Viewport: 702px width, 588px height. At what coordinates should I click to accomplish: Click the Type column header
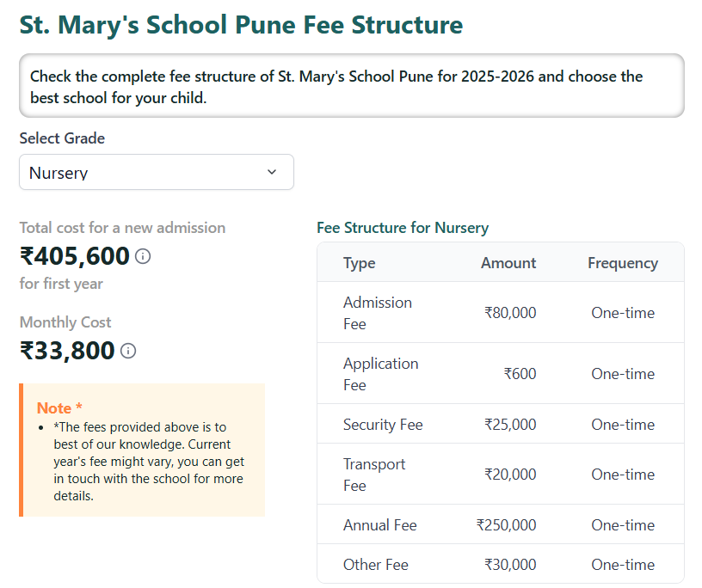coord(360,263)
